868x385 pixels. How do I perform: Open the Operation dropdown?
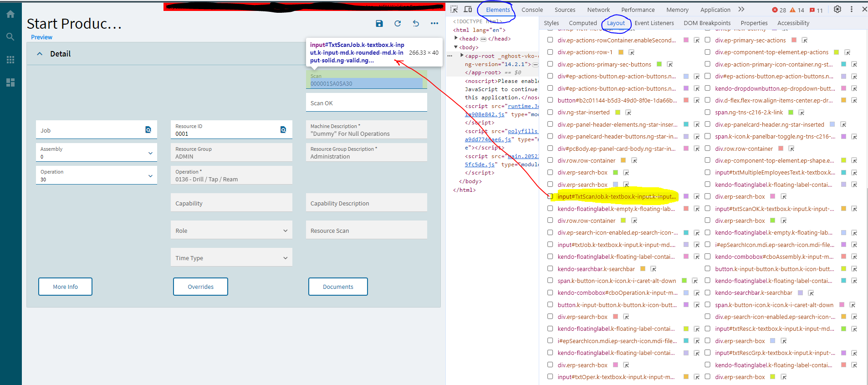pos(150,176)
